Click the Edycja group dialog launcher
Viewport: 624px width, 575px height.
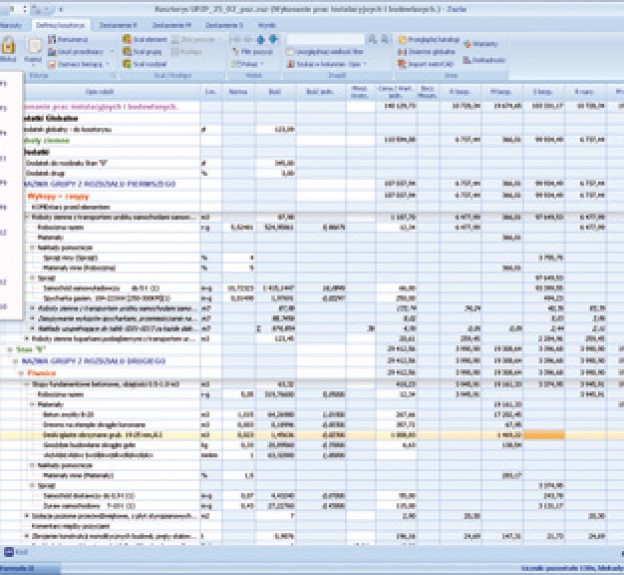113,75
